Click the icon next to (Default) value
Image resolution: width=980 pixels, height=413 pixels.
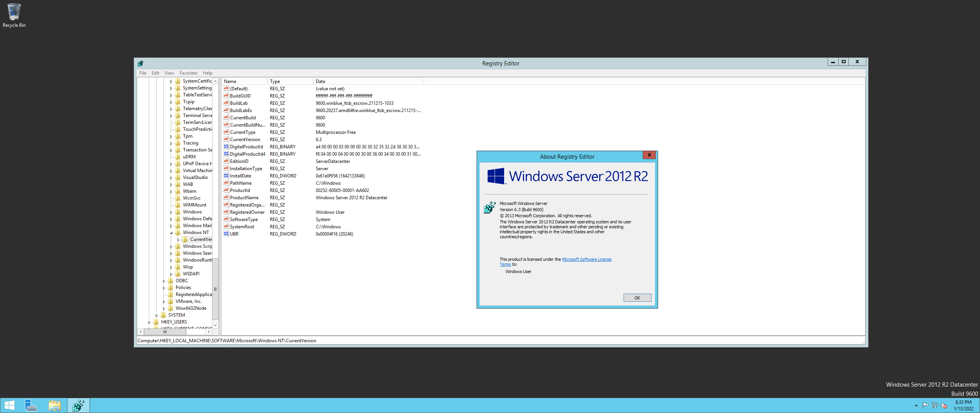226,88
